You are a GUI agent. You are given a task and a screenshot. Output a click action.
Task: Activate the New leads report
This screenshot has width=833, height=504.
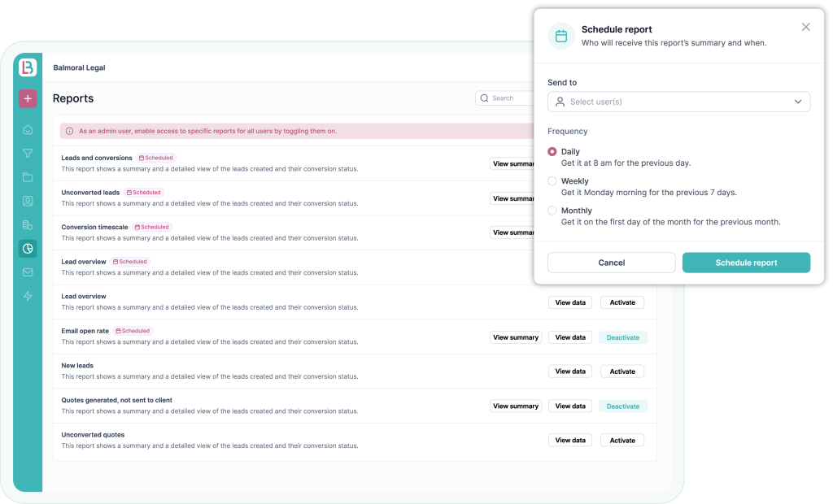pos(622,371)
